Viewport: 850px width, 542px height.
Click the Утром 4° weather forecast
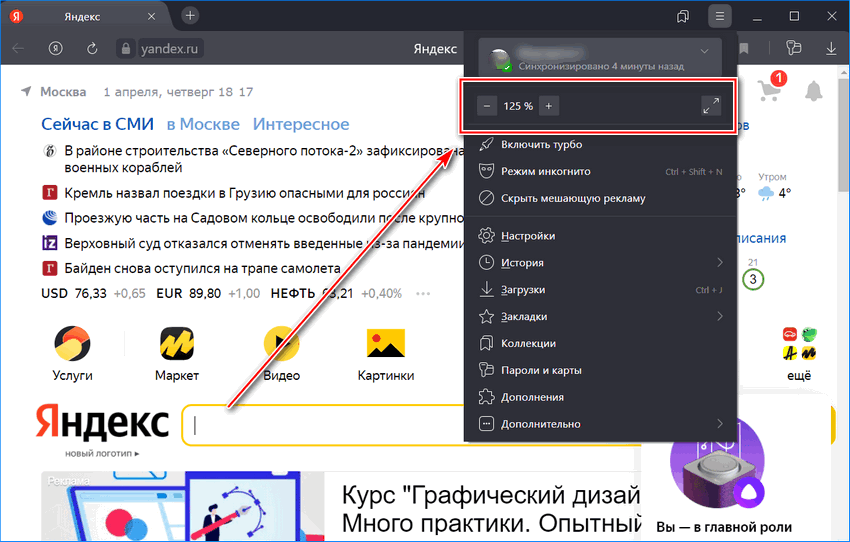click(x=774, y=187)
